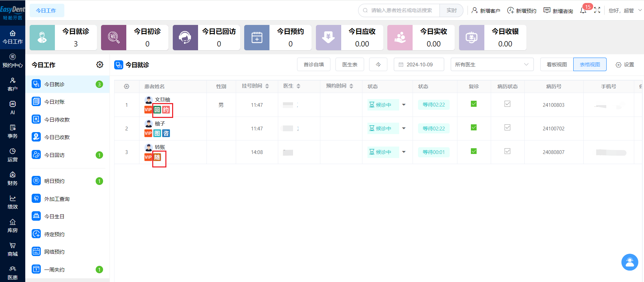Open the 所有医生 doctor dropdown
Viewport: 644px width, 282px height.
tap(492, 64)
